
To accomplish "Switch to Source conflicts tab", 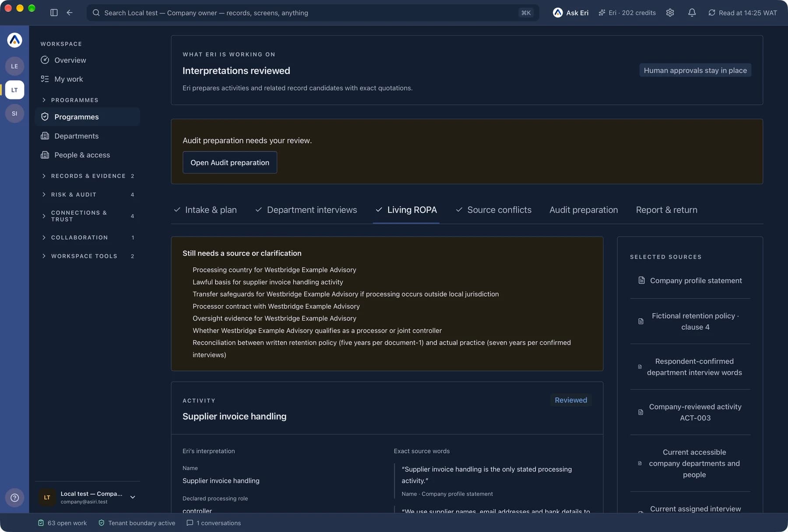I will coord(494,210).
